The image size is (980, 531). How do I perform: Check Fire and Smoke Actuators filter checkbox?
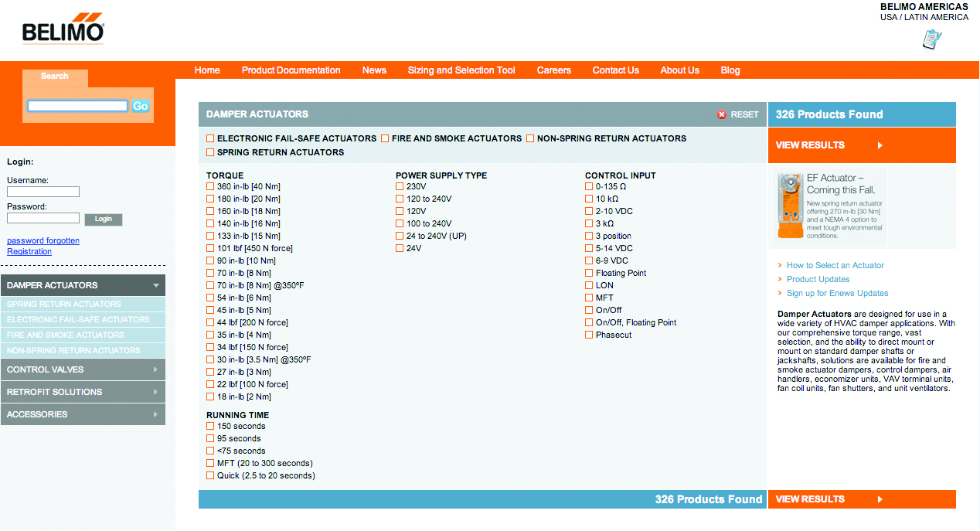(x=385, y=138)
